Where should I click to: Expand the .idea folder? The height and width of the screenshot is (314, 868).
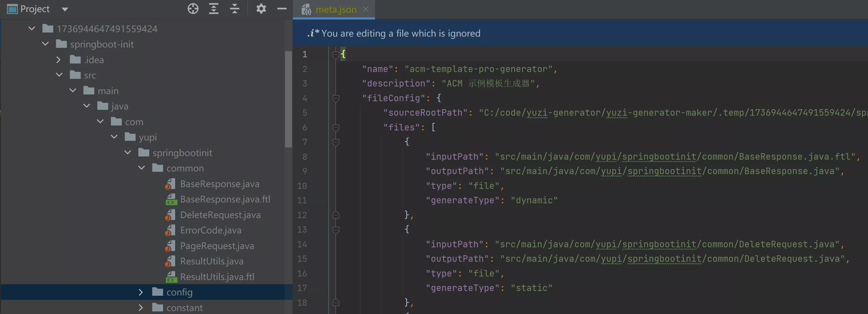point(59,60)
